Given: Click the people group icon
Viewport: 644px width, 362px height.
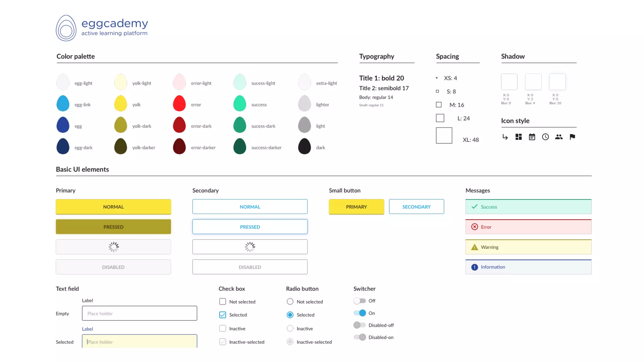Looking at the screenshot, I should click(559, 137).
